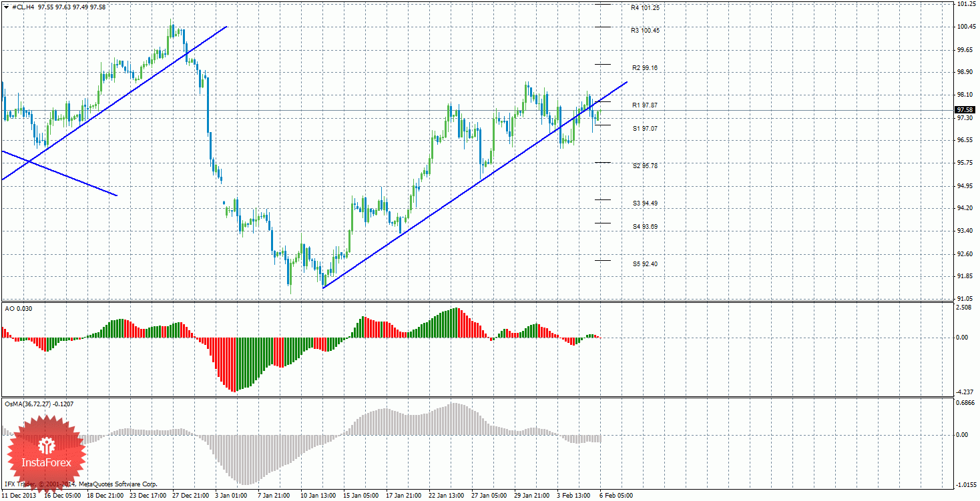Click -4.237 on the AO scale
This screenshot has height=501, width=980.
(x=963, y=392)
